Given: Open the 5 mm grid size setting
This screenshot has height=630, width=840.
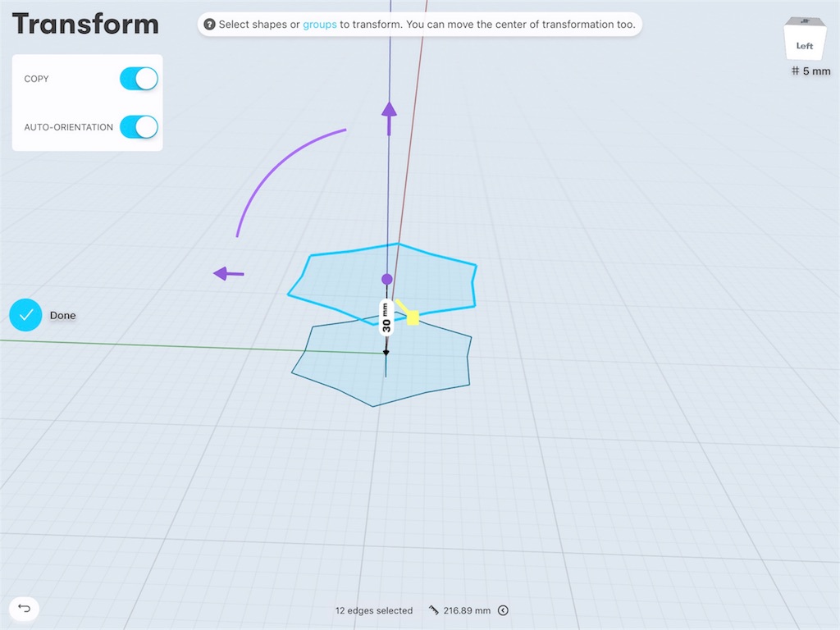Looking at the screenshot, I should coord(811,71).
